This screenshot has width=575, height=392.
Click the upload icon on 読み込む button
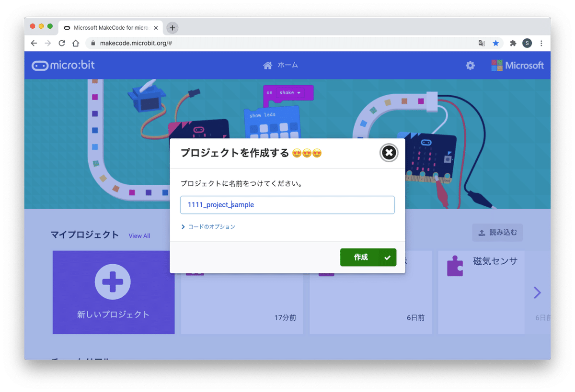coord(483,232)
